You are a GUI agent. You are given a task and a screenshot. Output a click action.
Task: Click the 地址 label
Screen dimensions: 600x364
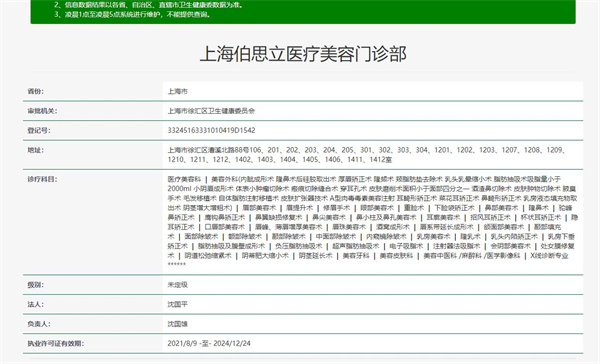coord(35,150)
